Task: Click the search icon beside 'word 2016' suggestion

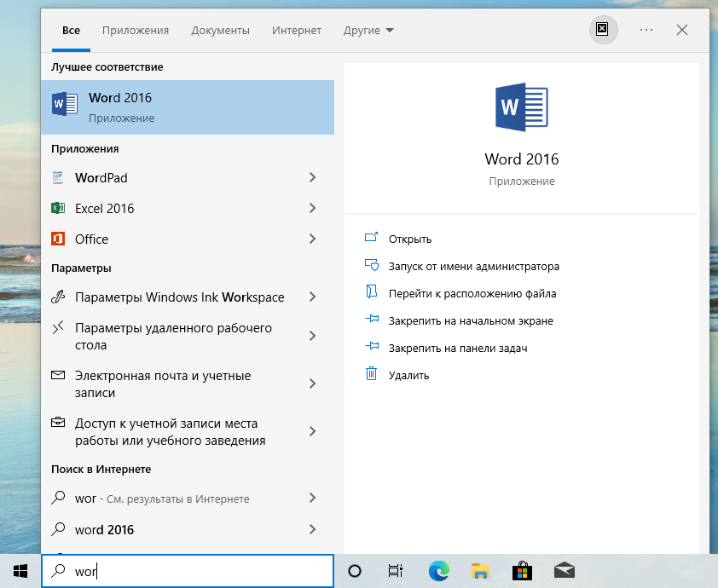Action: coord(58,529)
